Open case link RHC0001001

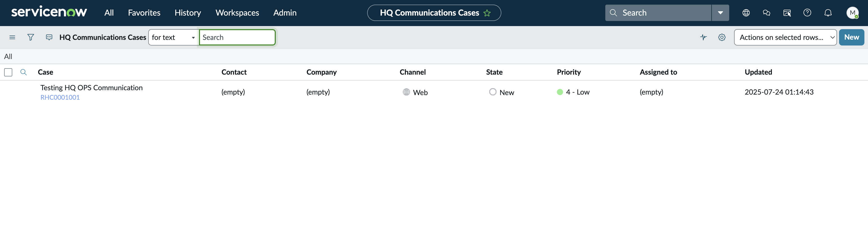tap(60, 98)
